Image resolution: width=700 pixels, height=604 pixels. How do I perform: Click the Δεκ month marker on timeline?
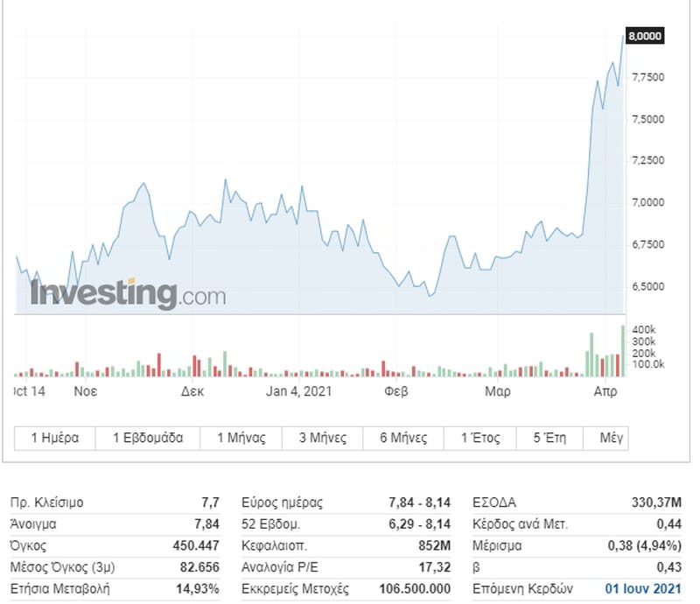tap(192, 391)
